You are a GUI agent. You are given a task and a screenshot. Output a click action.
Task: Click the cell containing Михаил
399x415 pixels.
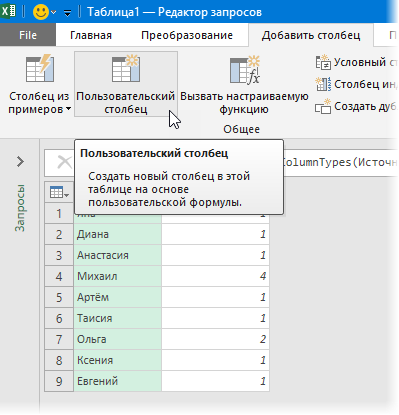coord(118,276)
